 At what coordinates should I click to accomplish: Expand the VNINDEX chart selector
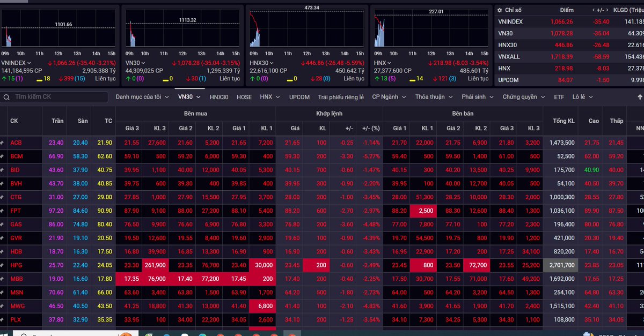(30, 63)
